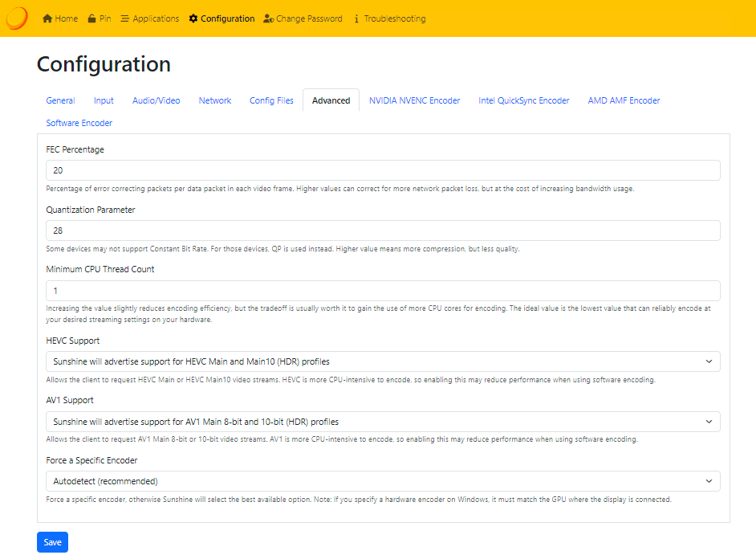
Task: Open the Network tab
Action: [x=215, y=101]
